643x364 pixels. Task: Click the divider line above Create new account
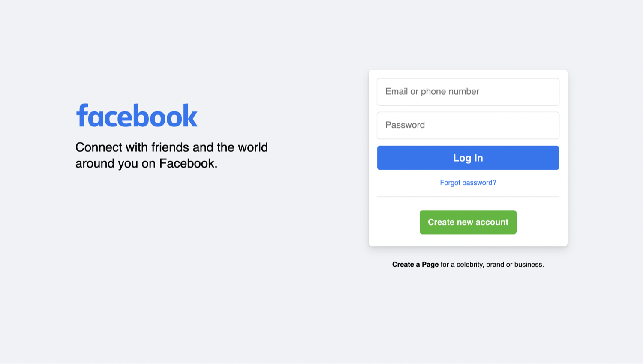click(x=468, y=197)
